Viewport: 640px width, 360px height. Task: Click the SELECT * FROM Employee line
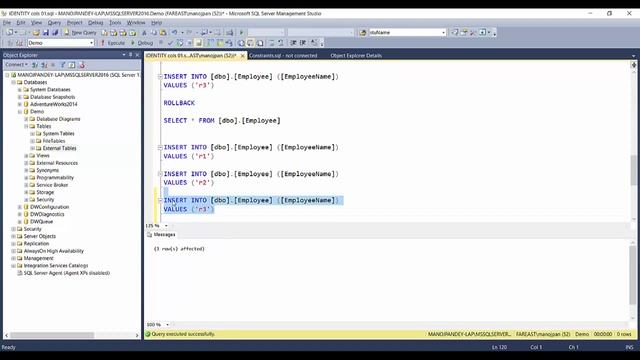tap(222, 120)
